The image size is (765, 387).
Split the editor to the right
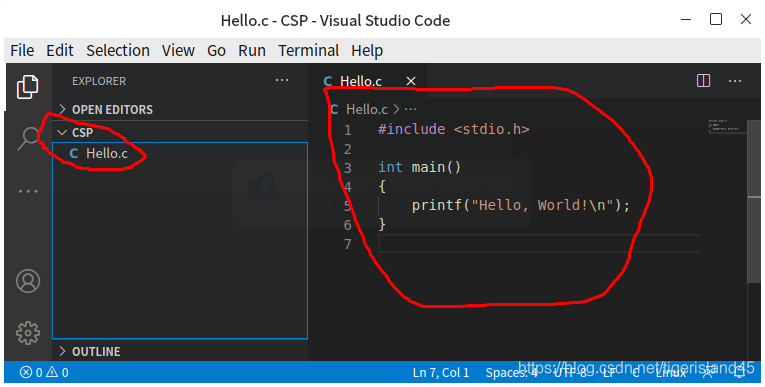point(704,81)
